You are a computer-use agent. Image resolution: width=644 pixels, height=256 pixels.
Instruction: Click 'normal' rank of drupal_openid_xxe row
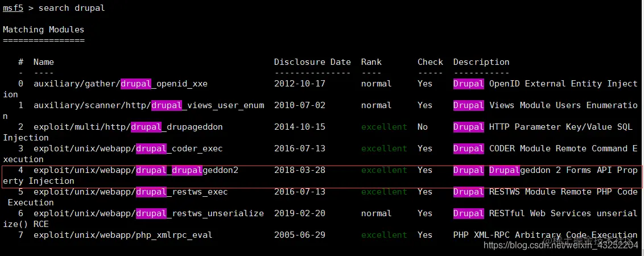[x=377, y=84]
